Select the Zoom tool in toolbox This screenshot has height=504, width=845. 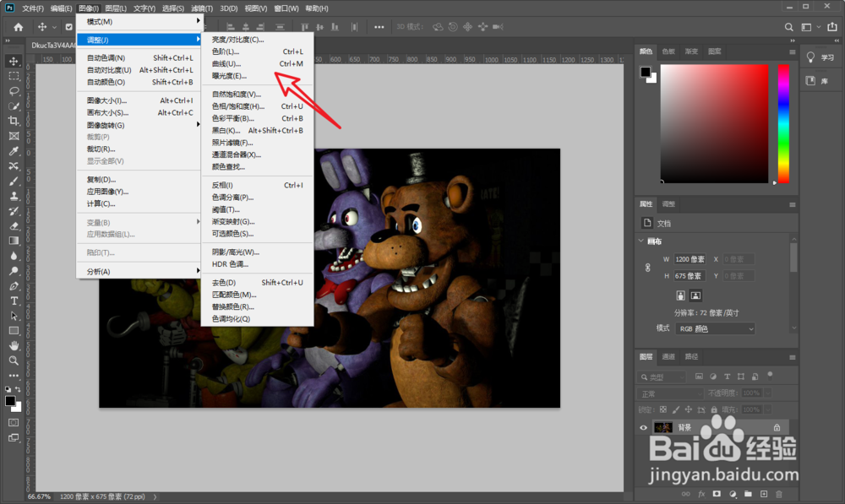14,360
